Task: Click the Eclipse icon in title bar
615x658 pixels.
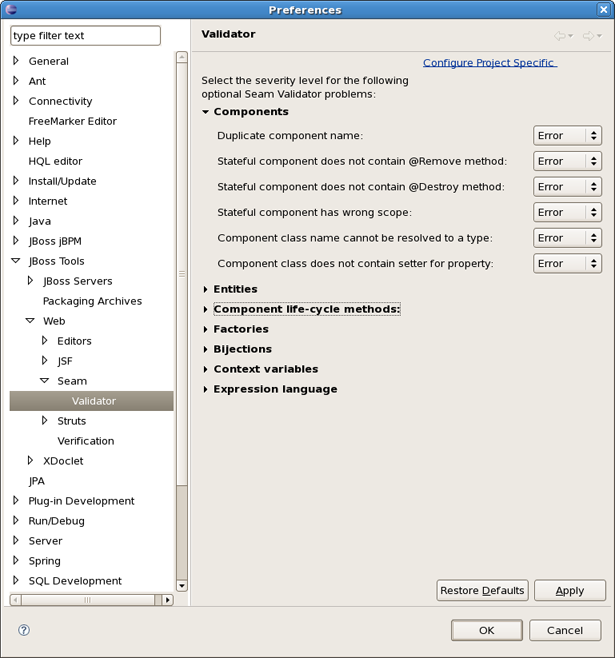Action: [x=11, y=9]
